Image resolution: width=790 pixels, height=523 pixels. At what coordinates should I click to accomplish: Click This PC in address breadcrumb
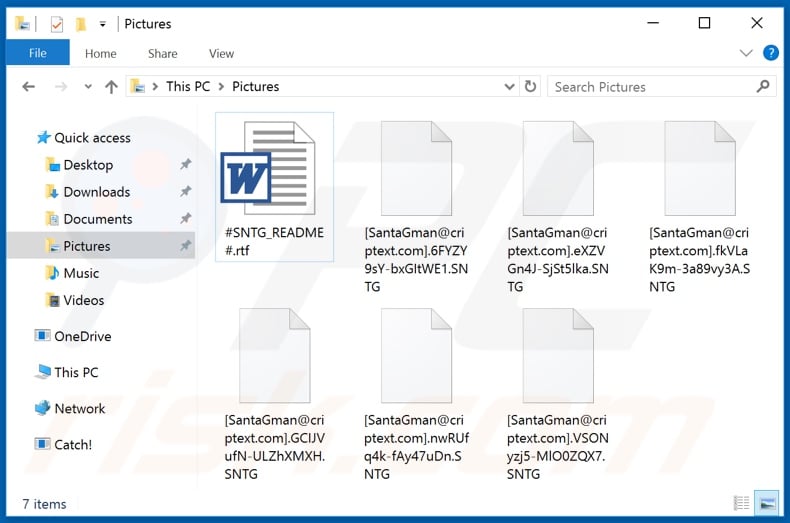click(x=188, y=87)
